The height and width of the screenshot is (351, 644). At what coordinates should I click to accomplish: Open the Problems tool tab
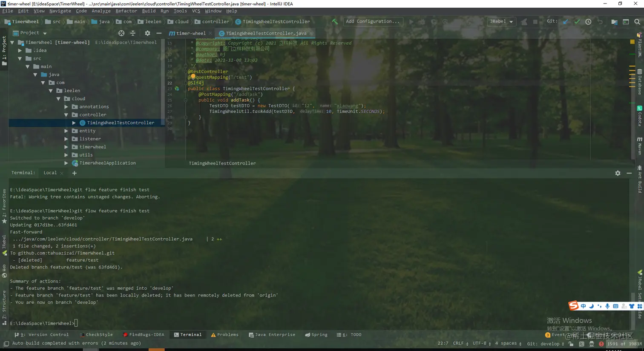click(x=225, y=335)
